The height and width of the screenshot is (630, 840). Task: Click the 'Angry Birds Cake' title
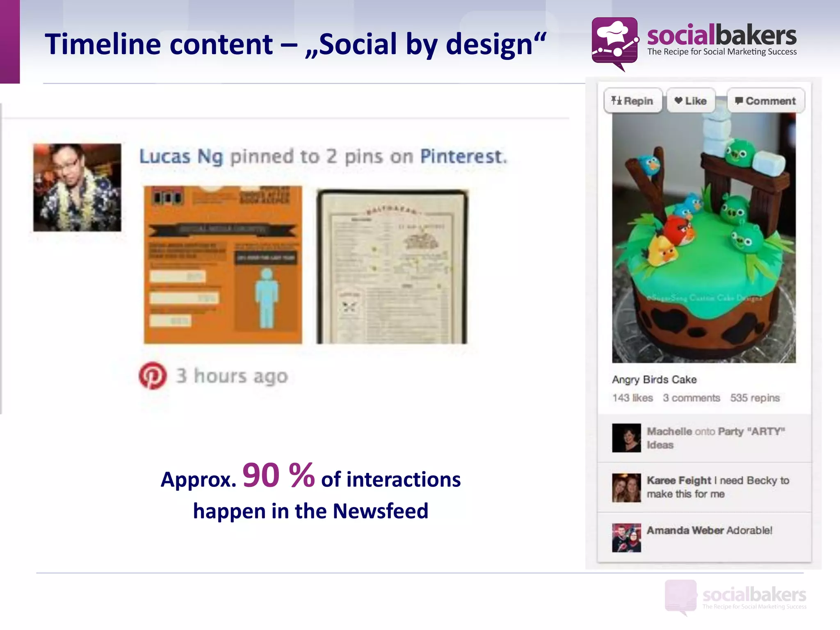pyautogui.click(x=654, y=379)
